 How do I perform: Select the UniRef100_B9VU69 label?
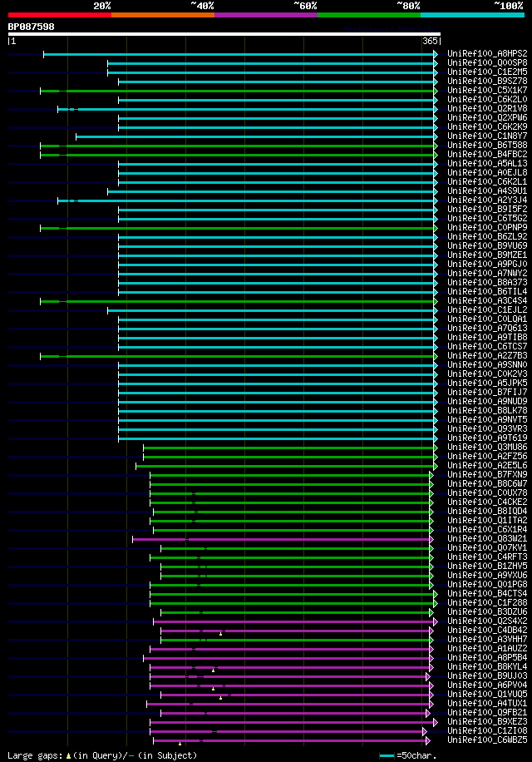[487, 245]
